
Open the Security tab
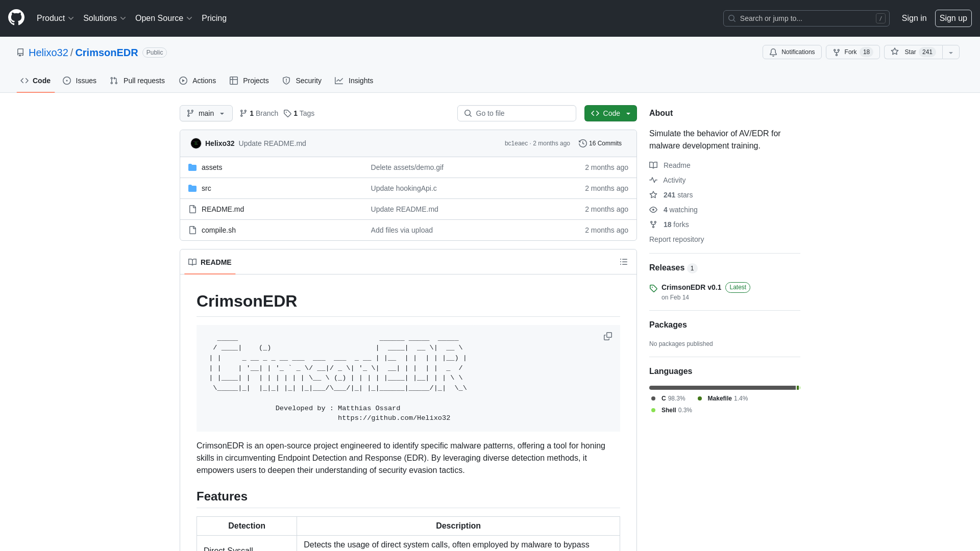pos(302,81)
